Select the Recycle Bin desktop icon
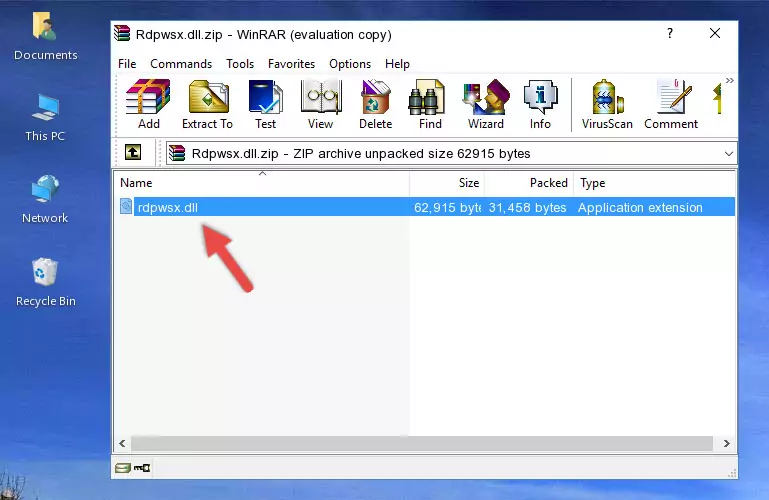769x500 pixels. (x=45, y=282)
